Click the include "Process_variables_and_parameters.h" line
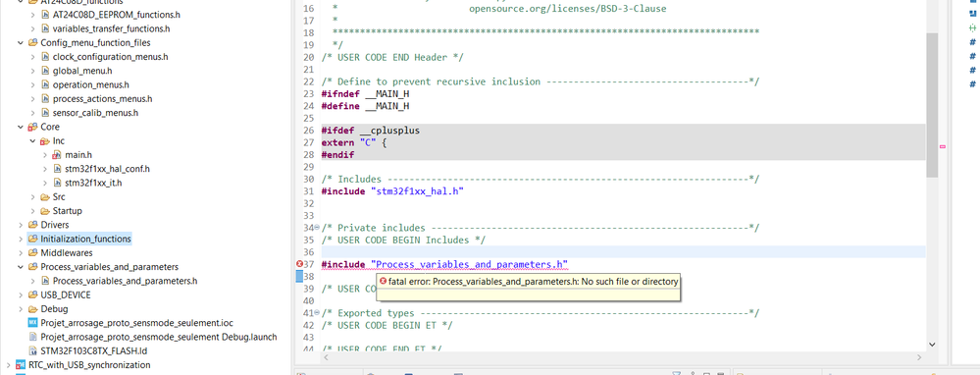Screen dimensions: 980x375 point(444,264)
